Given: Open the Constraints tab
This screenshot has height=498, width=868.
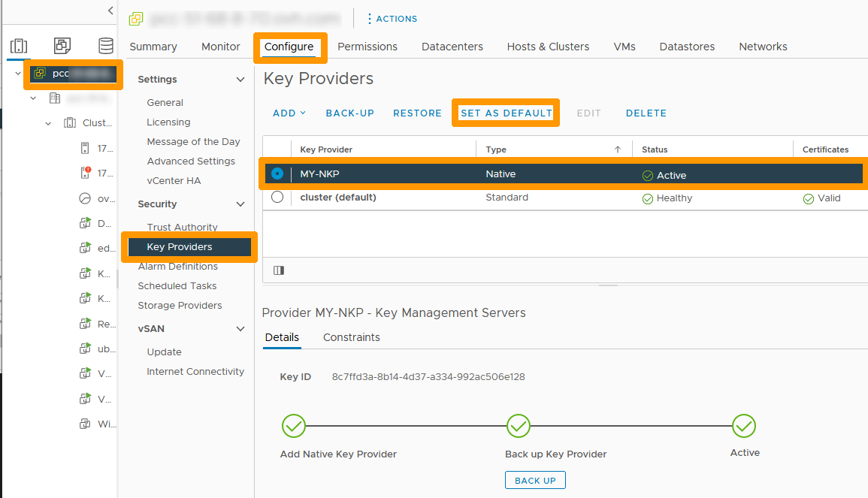Looking at the screenshot, I should [351, 337].
